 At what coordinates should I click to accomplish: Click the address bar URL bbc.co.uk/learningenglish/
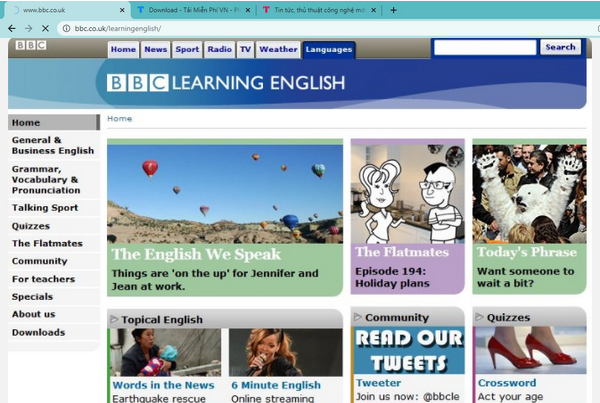point(118,28)
